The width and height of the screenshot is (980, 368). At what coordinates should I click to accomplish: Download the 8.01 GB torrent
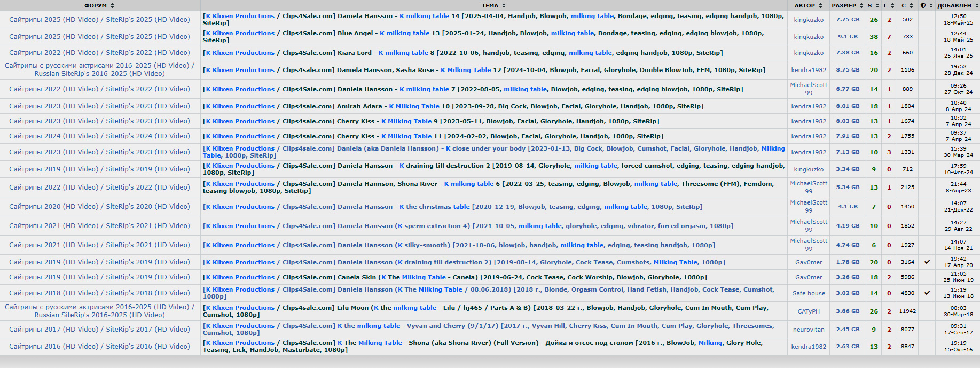coord(848,106)
